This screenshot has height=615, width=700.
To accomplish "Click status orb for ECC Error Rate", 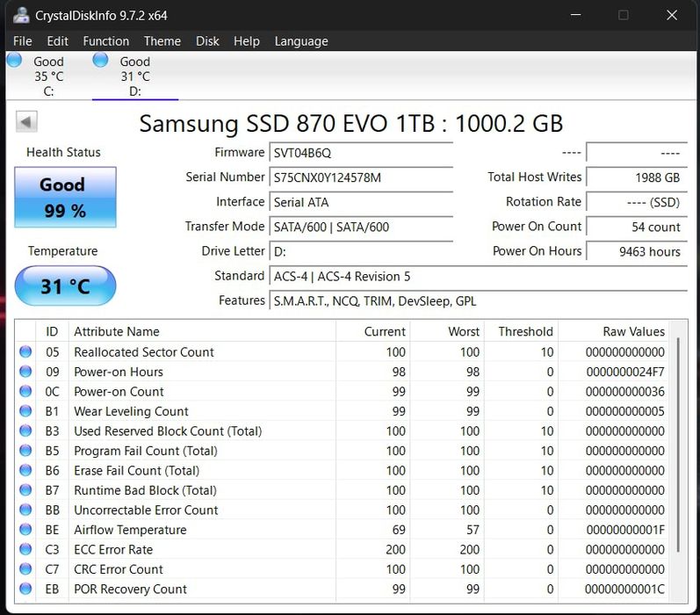I will [25, 549].
